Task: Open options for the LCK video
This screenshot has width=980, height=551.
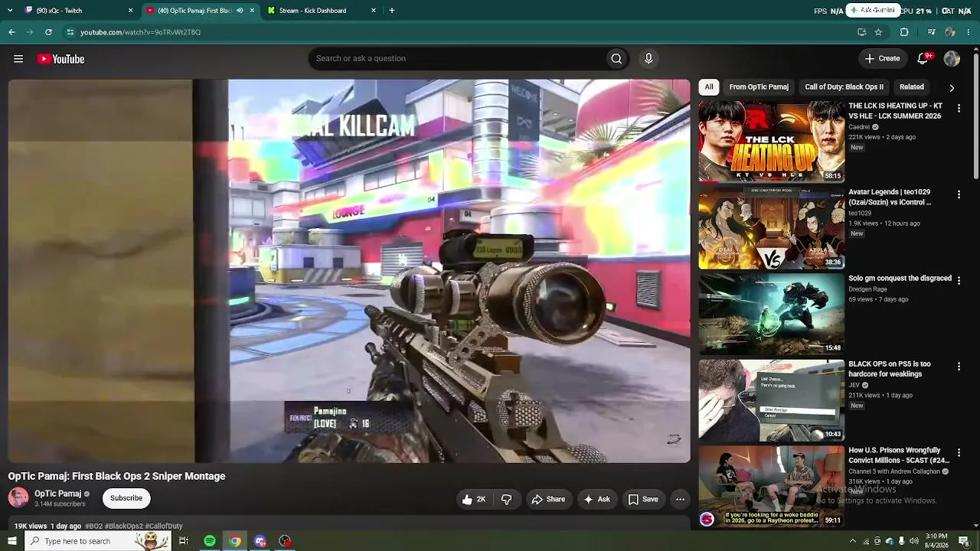Action: tap(959, 109)
